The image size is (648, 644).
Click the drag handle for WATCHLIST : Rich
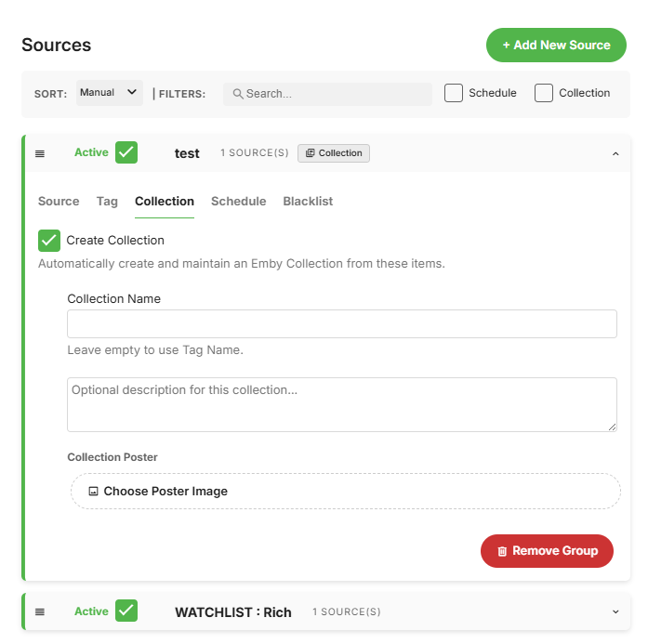click(x=40, y=611)
